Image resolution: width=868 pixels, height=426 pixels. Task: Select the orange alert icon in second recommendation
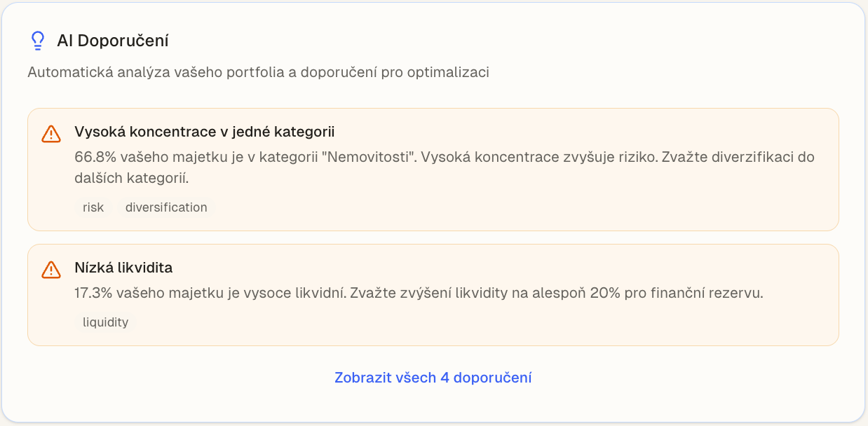pos(52,269)
